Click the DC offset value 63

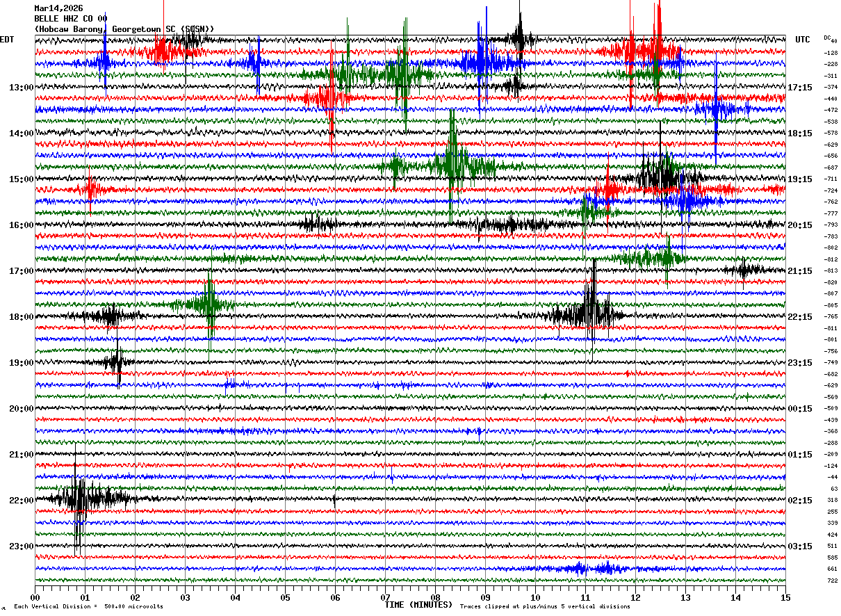click(834, 489)
